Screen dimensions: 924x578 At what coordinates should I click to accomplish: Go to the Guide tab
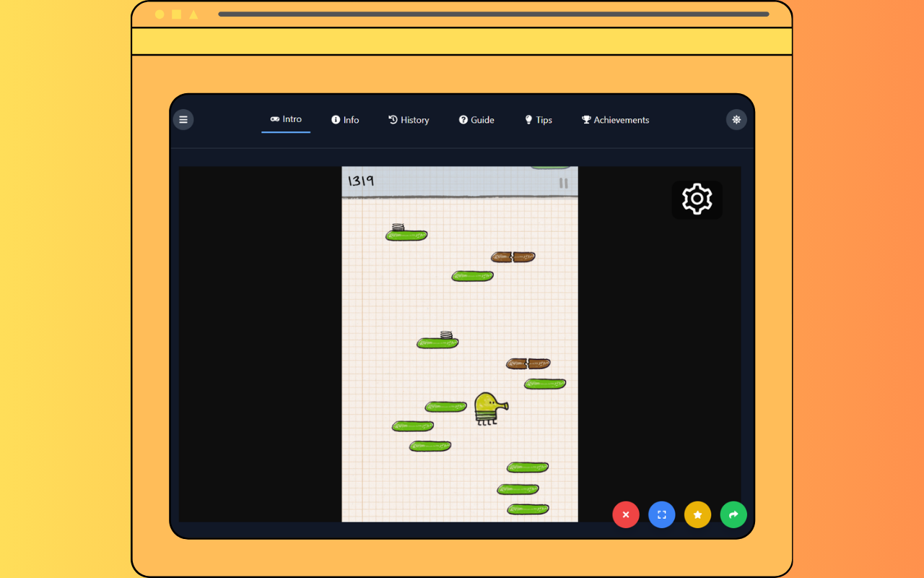(476, 120)
